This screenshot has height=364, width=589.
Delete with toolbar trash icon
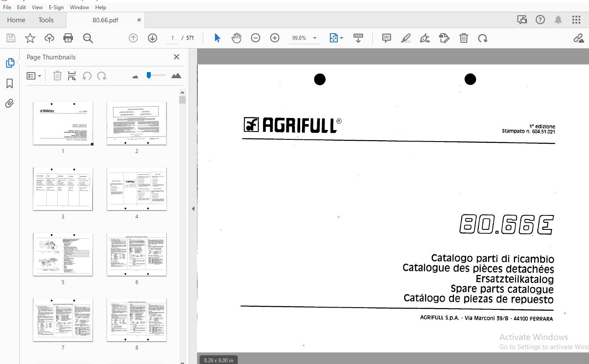(464, 38)
